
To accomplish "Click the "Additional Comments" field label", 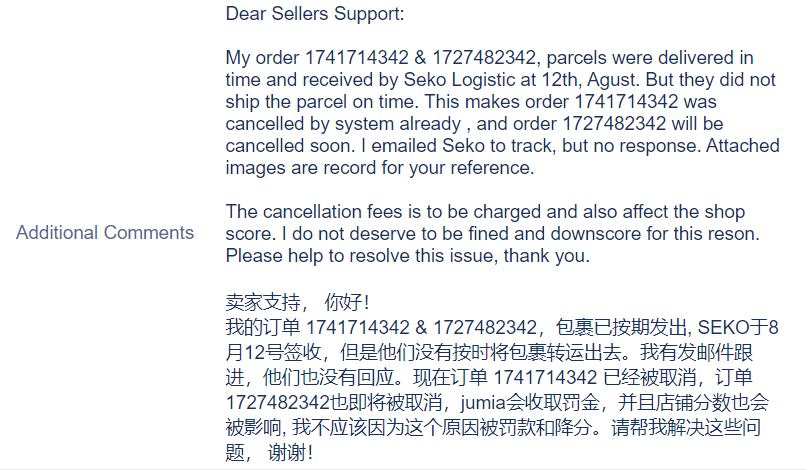I will (105, 233).
